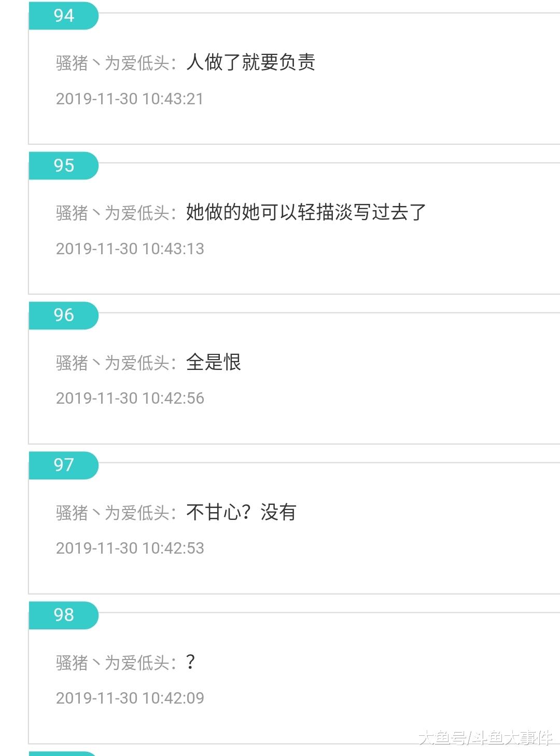Click the number 95 badge
Image resolution: width=560 pixels, height=756 pixels.
coord(63,166)
